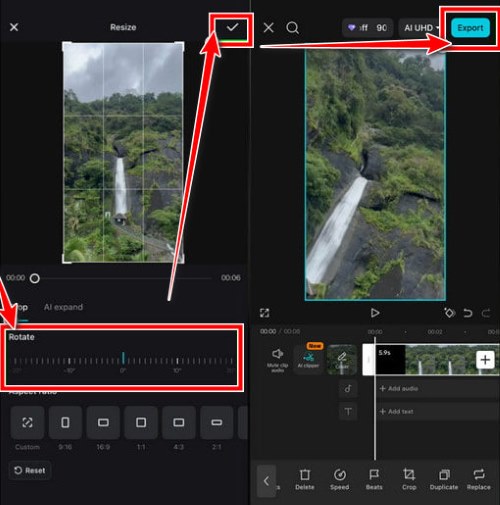Open the AI clipper tool
The image size is (500, 505).
(309, 359)
